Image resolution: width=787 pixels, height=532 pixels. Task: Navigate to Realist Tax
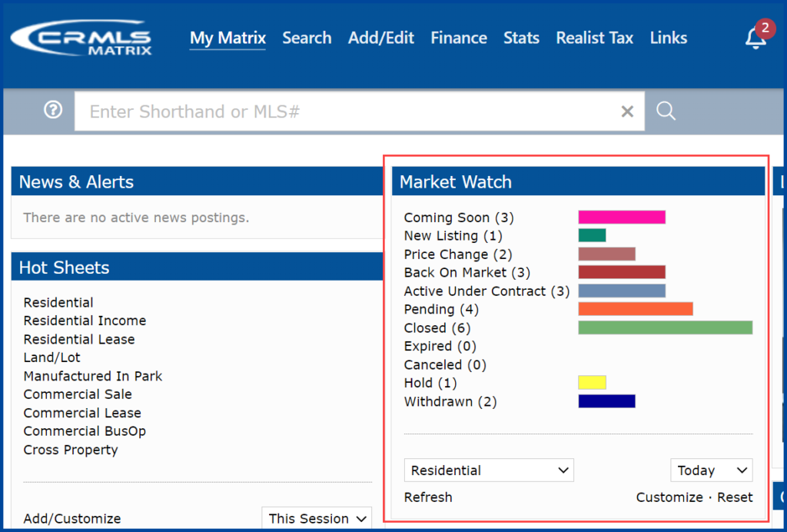pyautogui.click(x=594, y=37)
